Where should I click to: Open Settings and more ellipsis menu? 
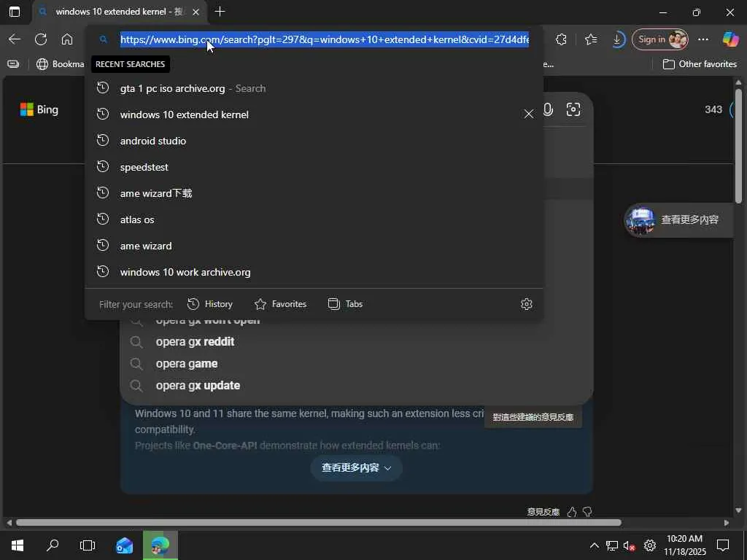click(703, 39)
